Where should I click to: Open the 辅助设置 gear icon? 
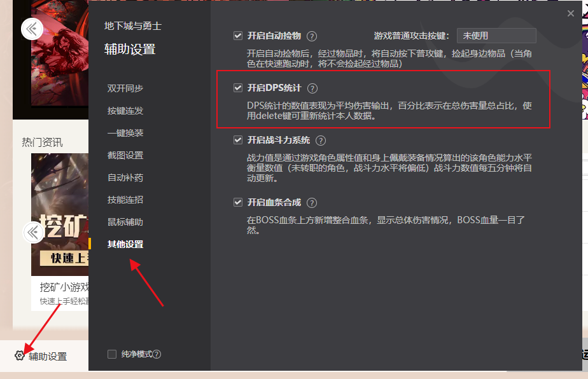point(20,355)
